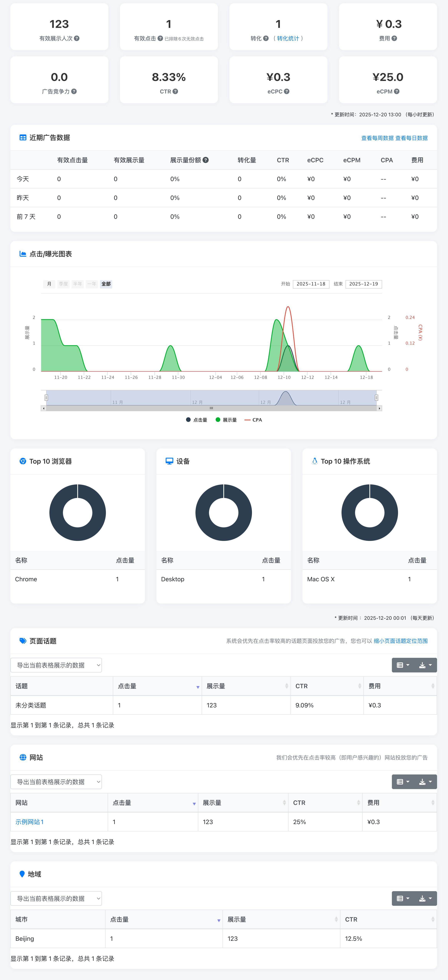Image resolution: width=448 pixels, height=980 pixels.
Task: Click the eCPM help icon
Action: 397,91
